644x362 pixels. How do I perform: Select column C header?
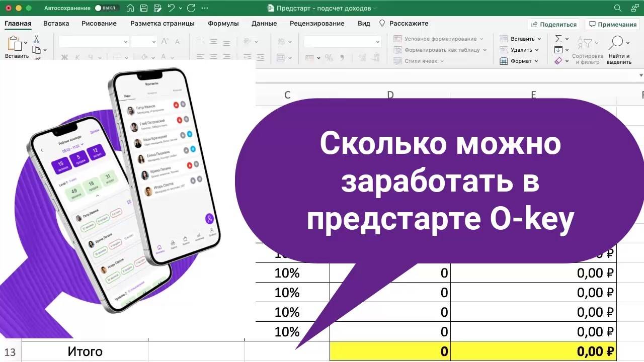coord(287,95)
